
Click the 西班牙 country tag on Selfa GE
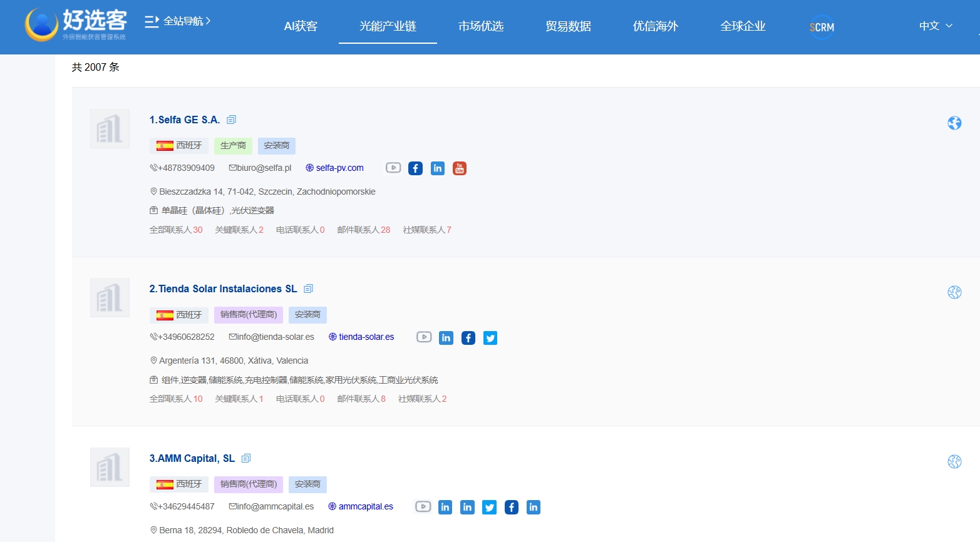coord(179,146)
